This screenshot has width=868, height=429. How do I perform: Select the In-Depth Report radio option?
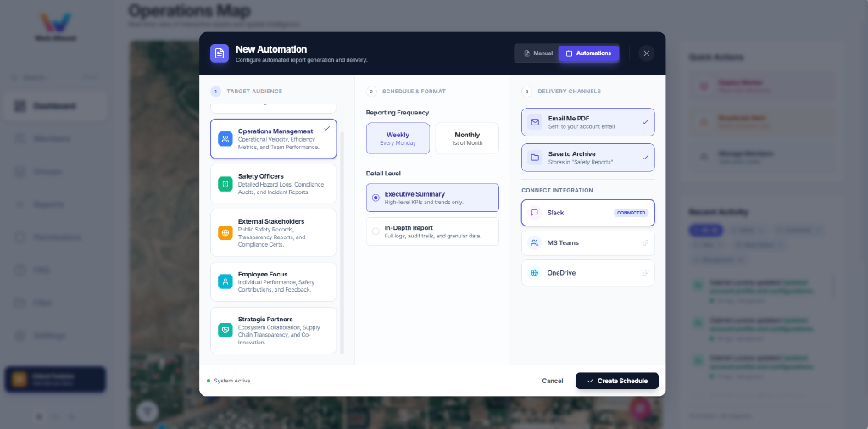[x=432, y=231]
